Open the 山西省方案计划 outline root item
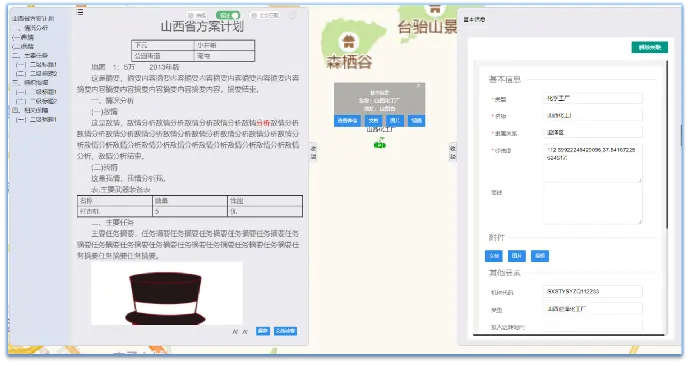This screenshot has height=366, width=690. [x=33, y=18]
